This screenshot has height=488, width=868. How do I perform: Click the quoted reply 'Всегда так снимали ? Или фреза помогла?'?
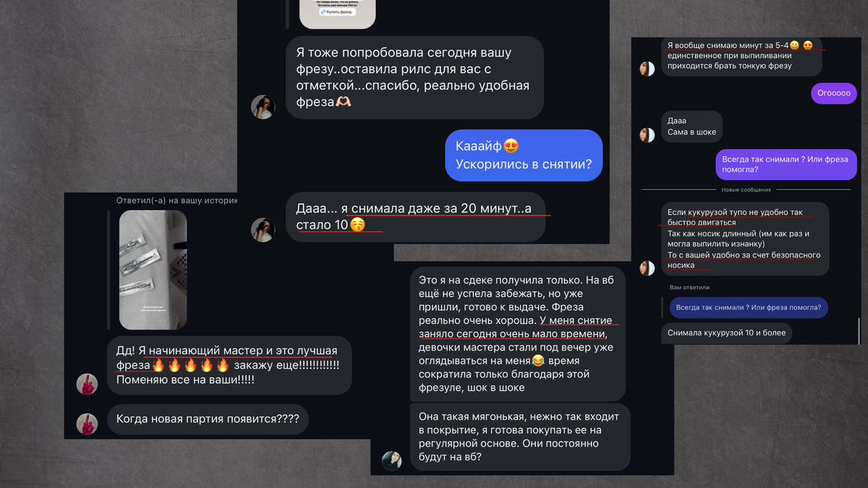[x=749, y=307]
